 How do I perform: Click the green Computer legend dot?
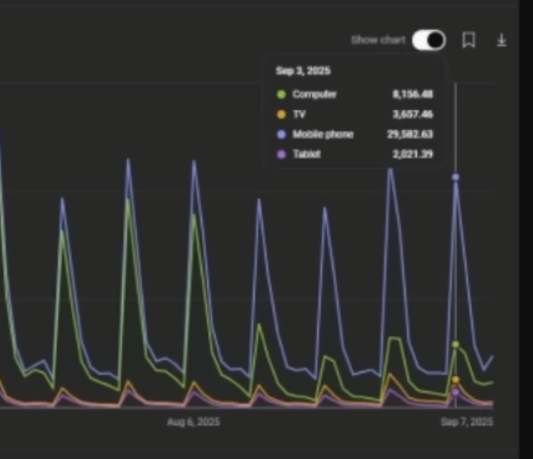point(281,94)
